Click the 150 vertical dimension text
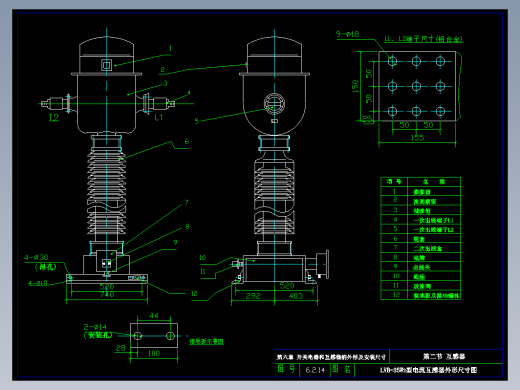520x390 pixels. 355,86
